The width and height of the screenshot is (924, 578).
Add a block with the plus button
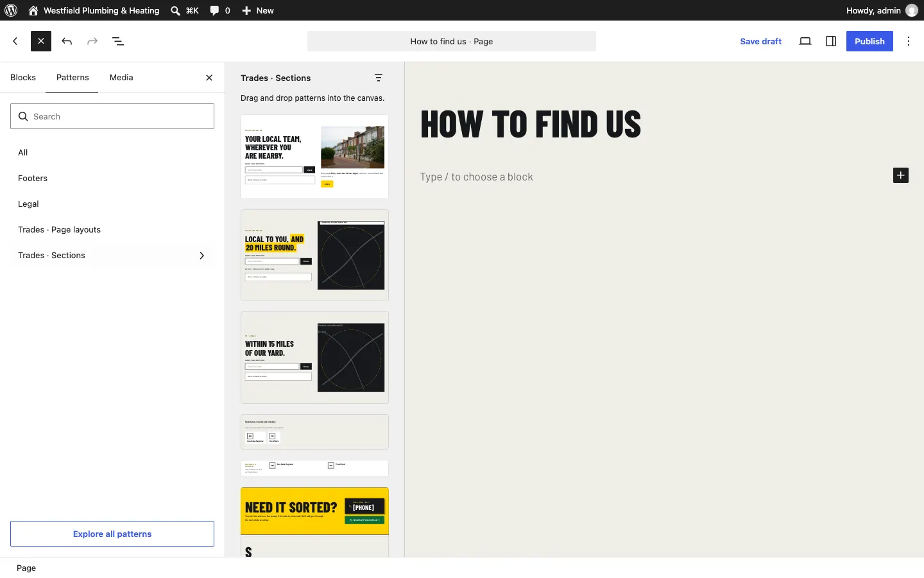click(901, 175)
